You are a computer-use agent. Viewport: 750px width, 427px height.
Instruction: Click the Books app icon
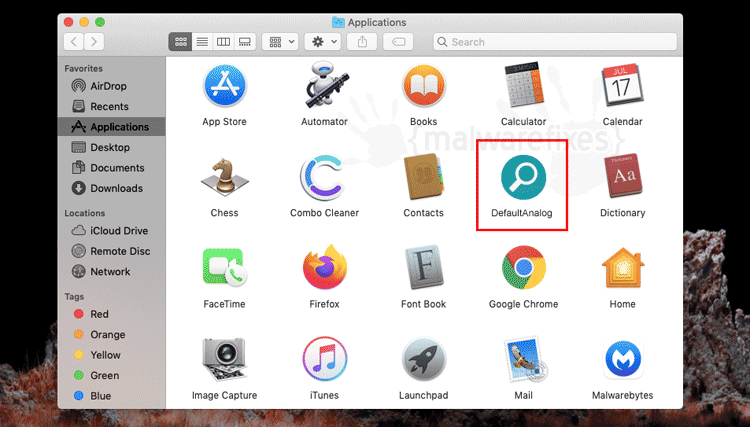coord(423,85)
